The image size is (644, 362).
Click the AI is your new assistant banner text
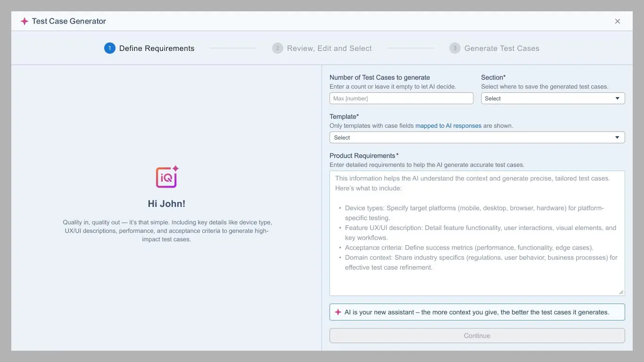coord(477,312)
